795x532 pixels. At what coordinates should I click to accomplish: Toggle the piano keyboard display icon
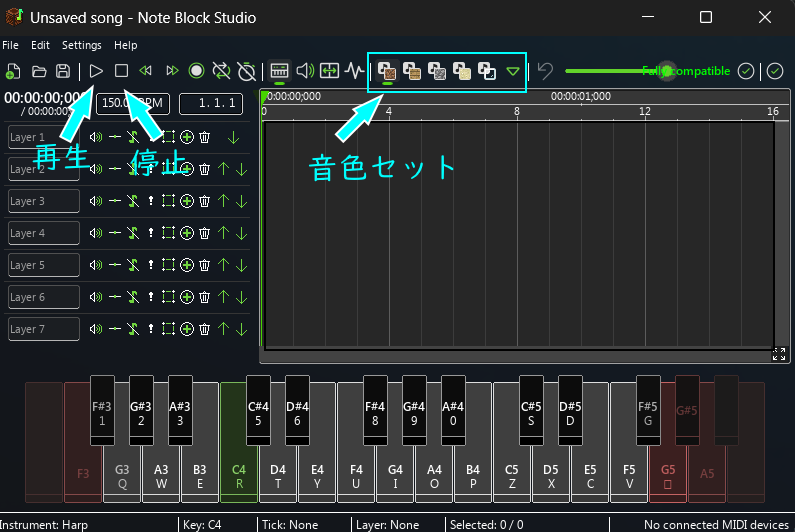pos(279,70)
